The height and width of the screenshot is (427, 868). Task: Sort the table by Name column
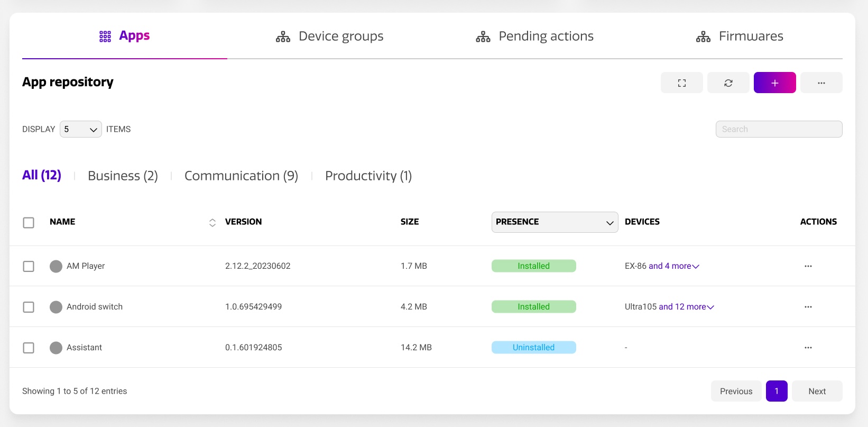click(212, 222)
